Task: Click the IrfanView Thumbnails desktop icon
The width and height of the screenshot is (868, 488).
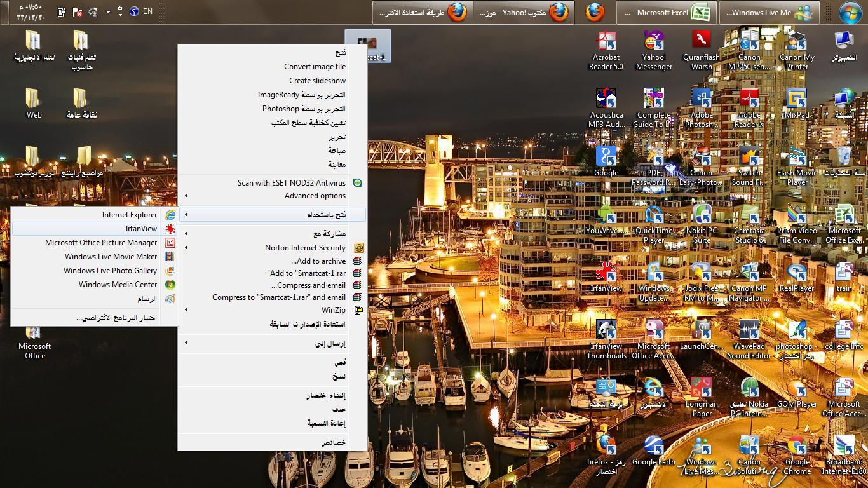Action: 606,340
